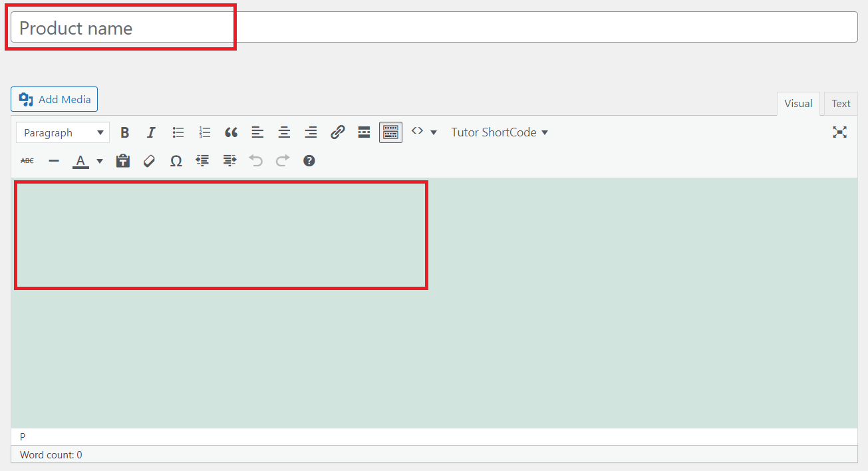868x471 pixels.
Task: Open the code shortcode dropdown arrow
Action: [x=434, y=132]
